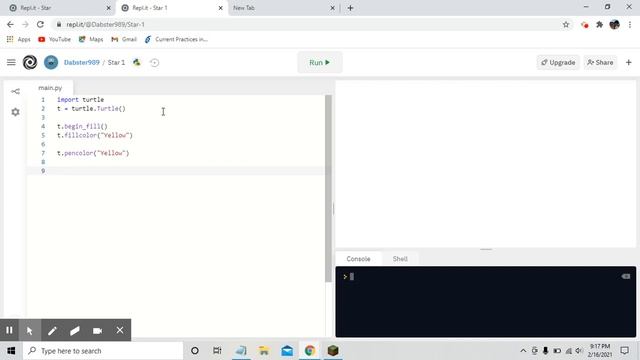Viewport: 640px width, 360px height.
Task: Open YouTube bookmark
Action: (54, 39)
